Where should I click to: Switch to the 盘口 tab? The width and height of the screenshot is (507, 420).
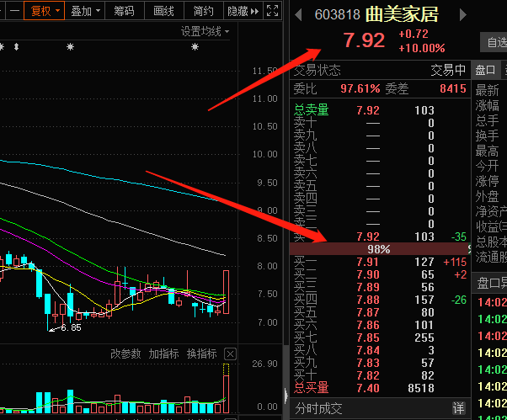[485, 70]
